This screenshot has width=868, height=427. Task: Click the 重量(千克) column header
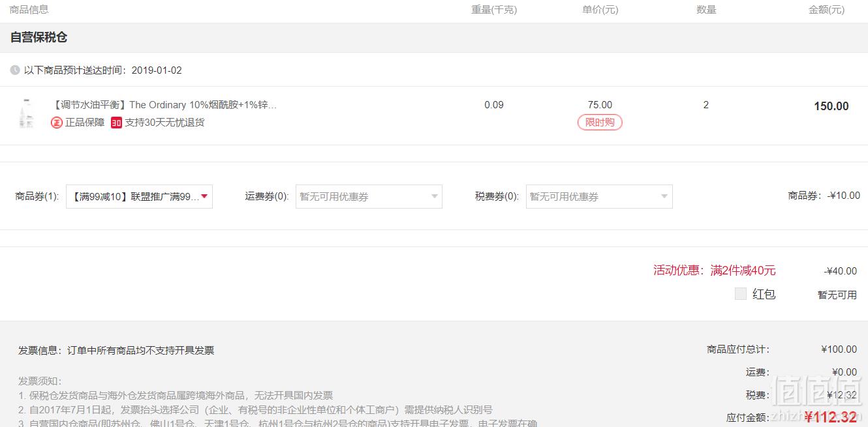pos(494,10)
